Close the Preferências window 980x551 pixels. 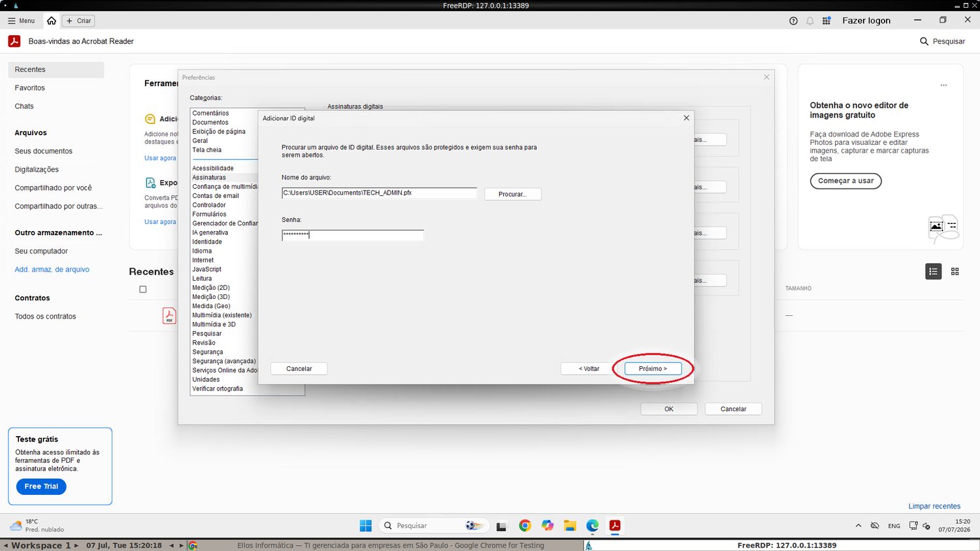click(x=766, y=77)
